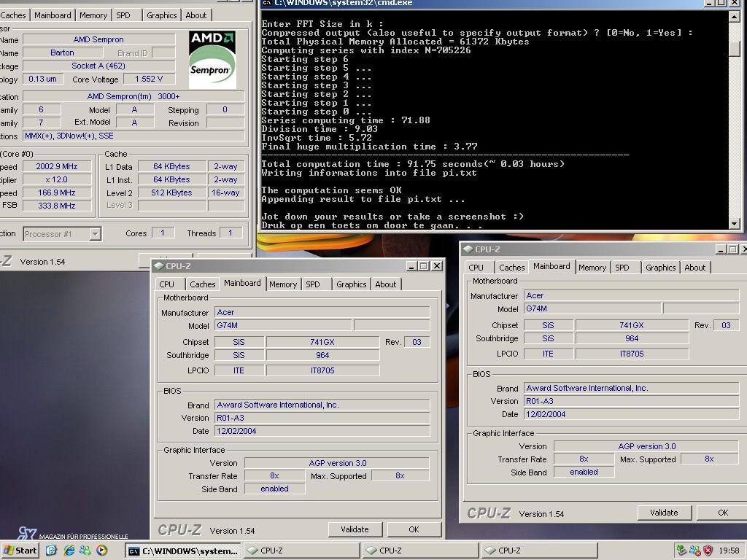Click the '2002.9 MHz' core speed value
The width and height of the screenshot is (747, 560).
click(57, 166)
